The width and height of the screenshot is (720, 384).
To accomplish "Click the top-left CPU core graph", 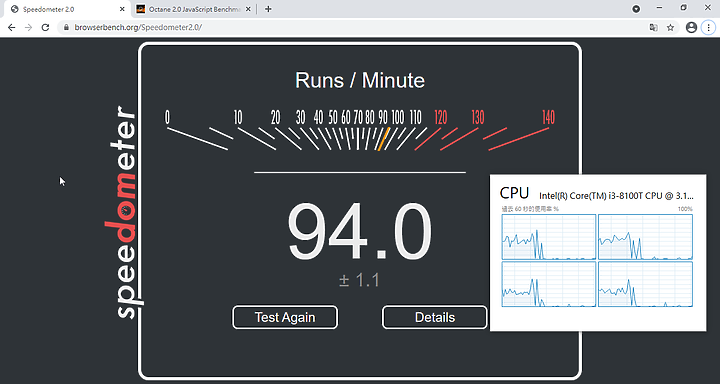I will [x=549, y=237].
